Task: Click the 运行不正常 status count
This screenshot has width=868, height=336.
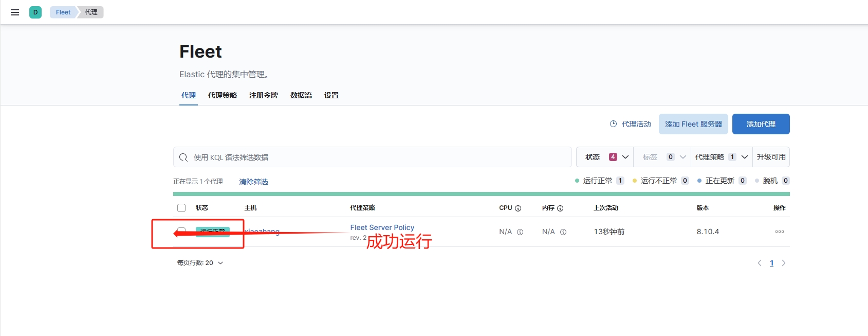Action: click(685, 181)
